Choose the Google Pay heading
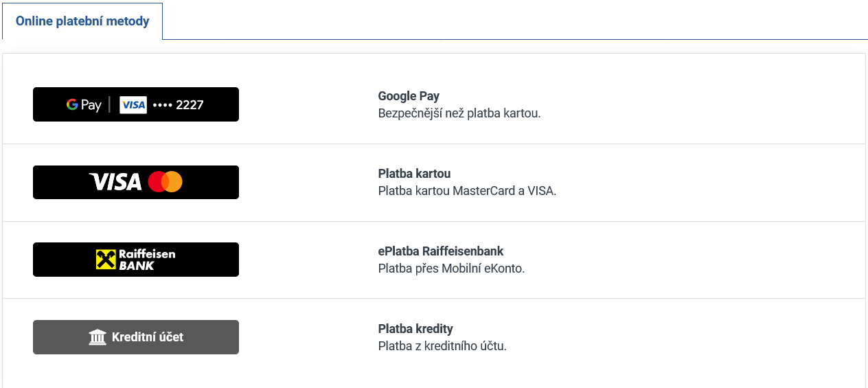 409,96
